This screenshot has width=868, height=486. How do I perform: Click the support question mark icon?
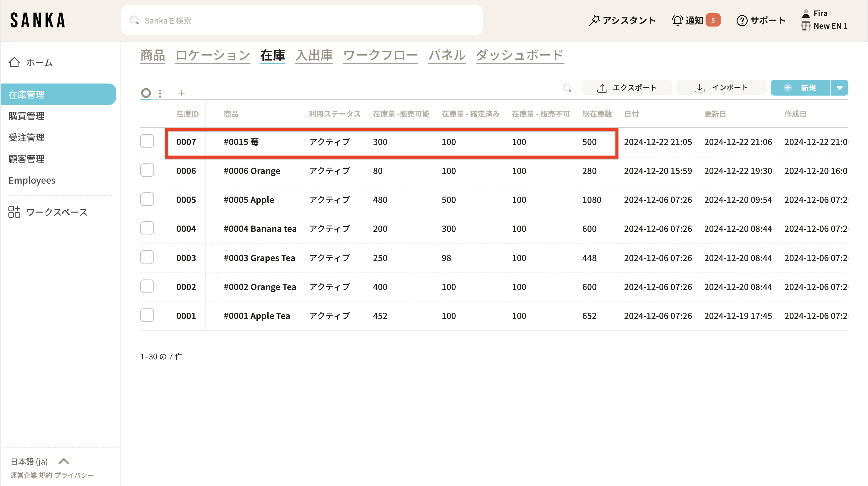coord(742,21)
